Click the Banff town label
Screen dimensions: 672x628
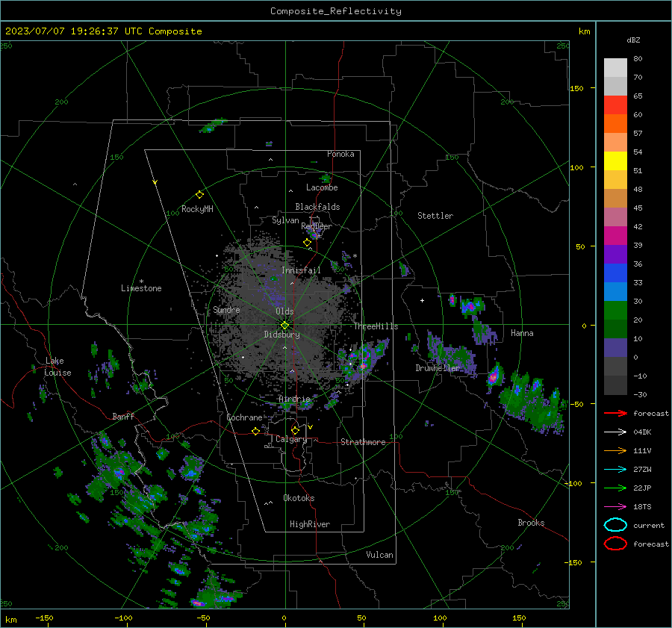click(123, 416)
